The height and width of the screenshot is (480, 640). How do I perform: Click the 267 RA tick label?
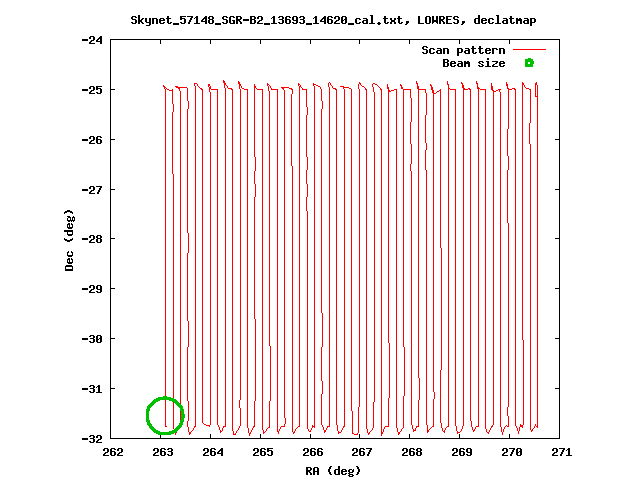pos(362,452)
